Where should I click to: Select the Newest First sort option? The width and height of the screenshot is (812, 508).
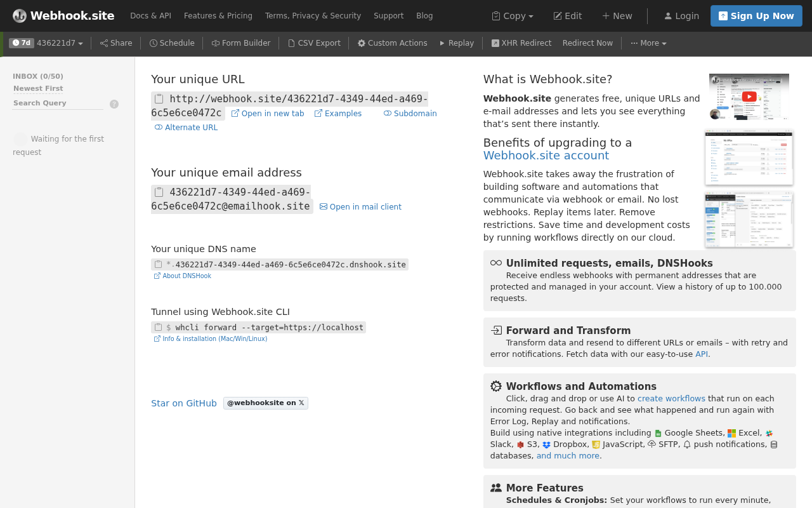coord(38,88)
